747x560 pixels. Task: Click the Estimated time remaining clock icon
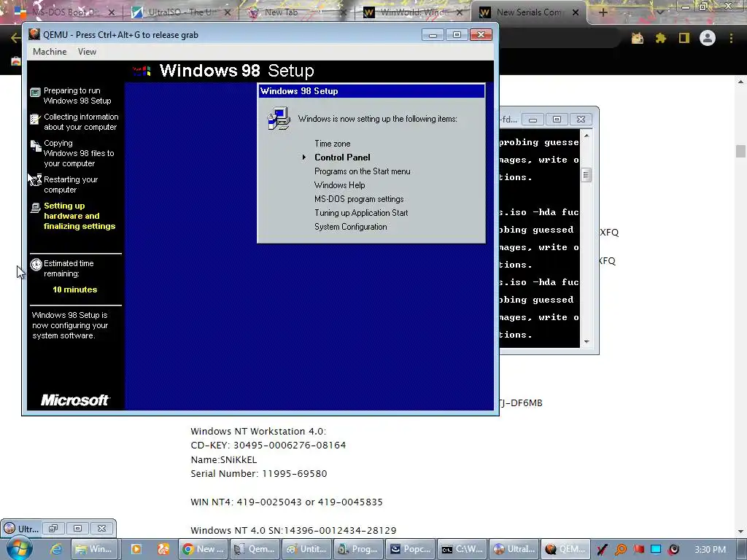point(36,264)
